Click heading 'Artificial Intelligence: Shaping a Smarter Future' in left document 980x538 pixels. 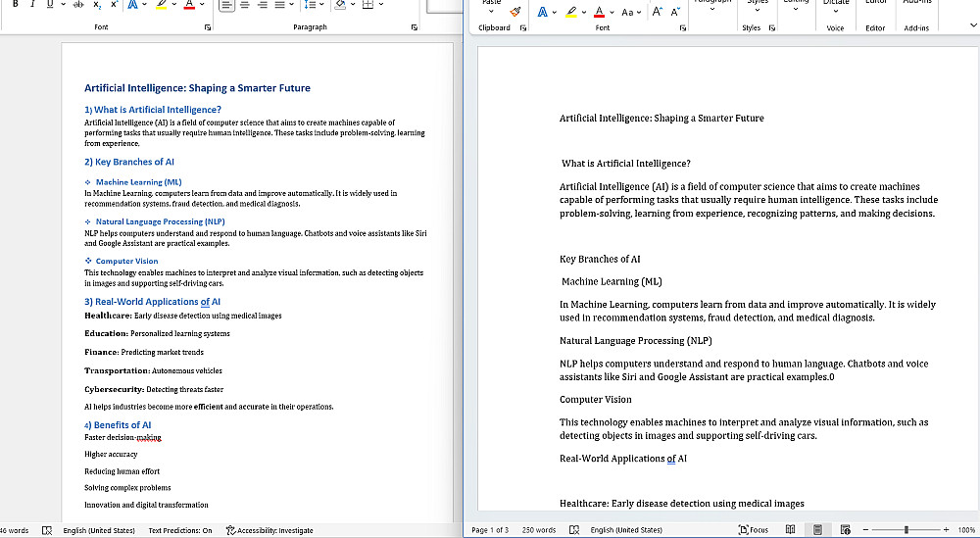(198, 88)
